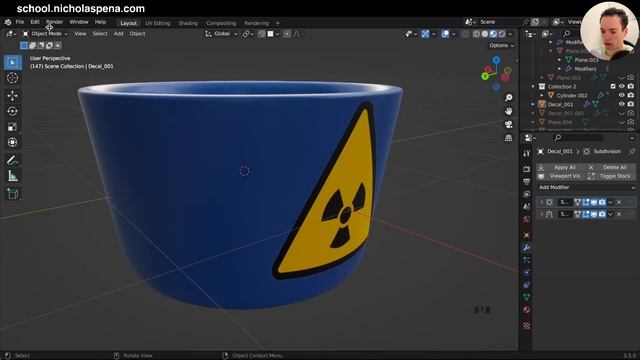Click the Toggle Stack button
Image resolution: width=640 pixels, height=360 pixels.
click(x=611, y=176)
